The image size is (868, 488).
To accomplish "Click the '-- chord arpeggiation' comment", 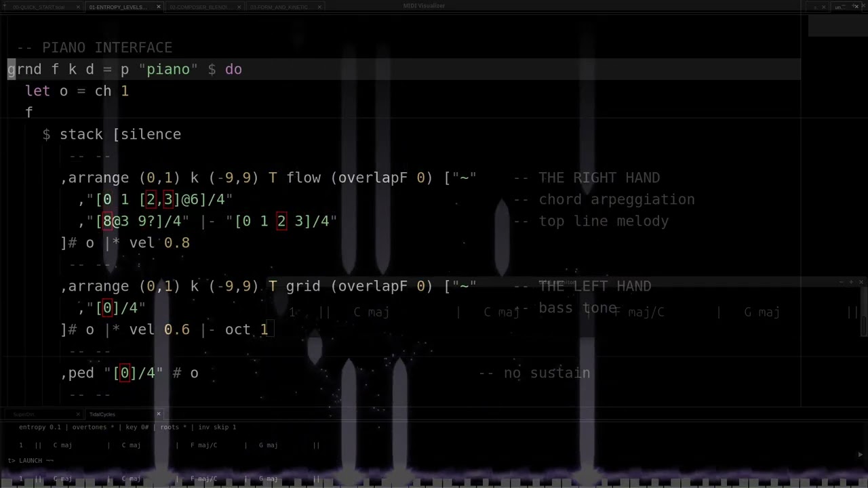I will click(x=604, y=199).
